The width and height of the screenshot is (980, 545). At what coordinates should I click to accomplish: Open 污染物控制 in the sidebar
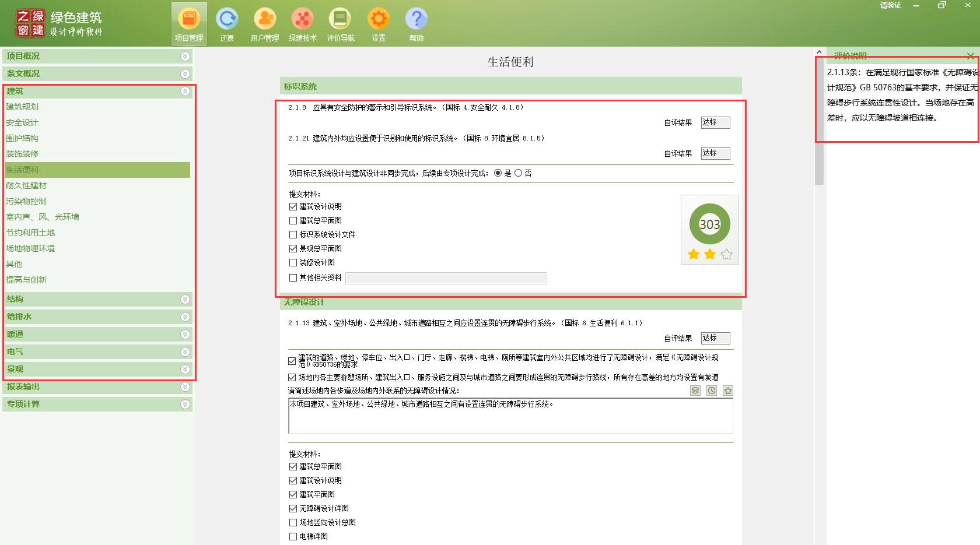(x=26, y=201)
